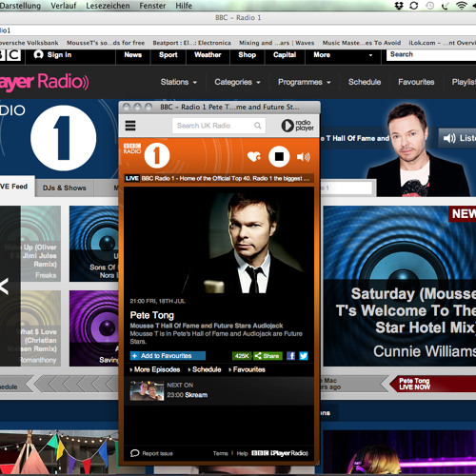Open Weather in the BBC top bar

click(x=208, y=55)
